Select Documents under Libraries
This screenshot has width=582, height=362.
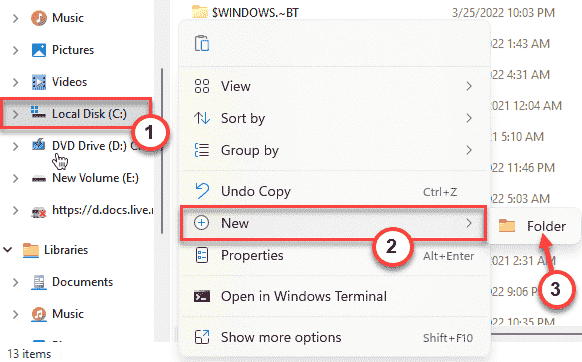coord(82,282)
